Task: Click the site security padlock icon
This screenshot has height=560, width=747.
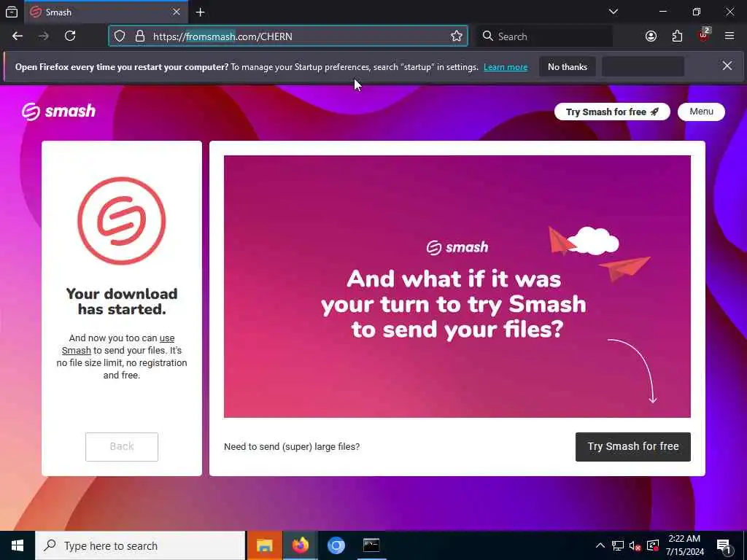Action: point(139,36)
